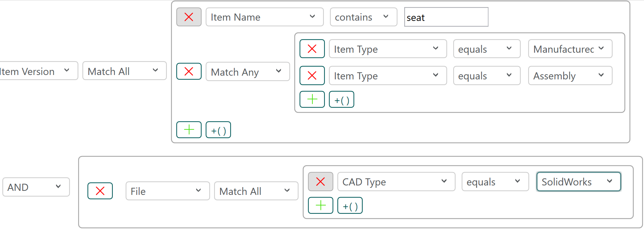Open the Item Name field dropdown
The image size is (644, 229).
[264, 17]
